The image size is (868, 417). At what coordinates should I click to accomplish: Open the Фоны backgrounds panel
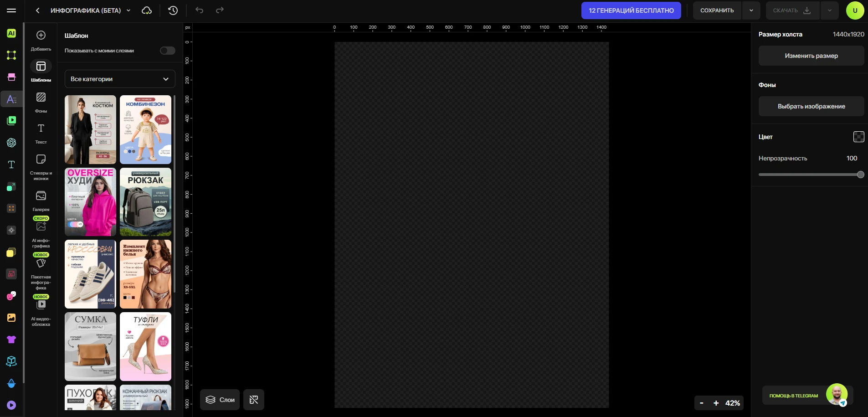click(41, 103)
